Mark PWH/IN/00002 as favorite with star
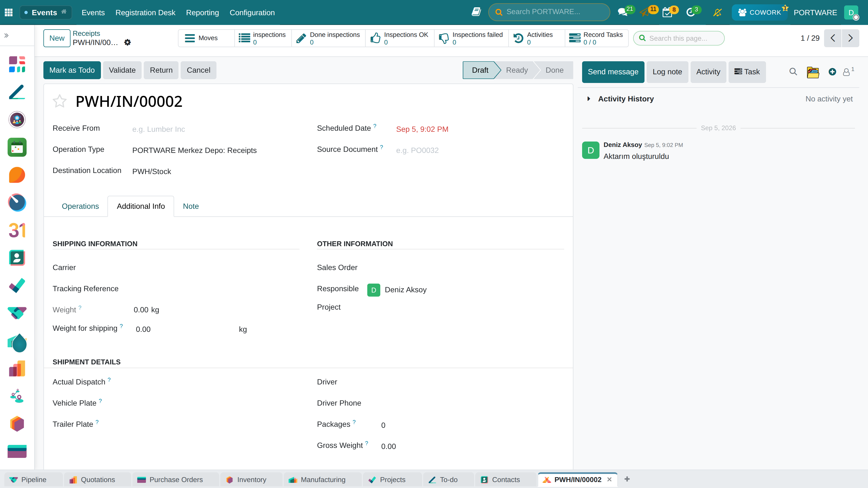The image size is (868, 488). click(60, 101)
